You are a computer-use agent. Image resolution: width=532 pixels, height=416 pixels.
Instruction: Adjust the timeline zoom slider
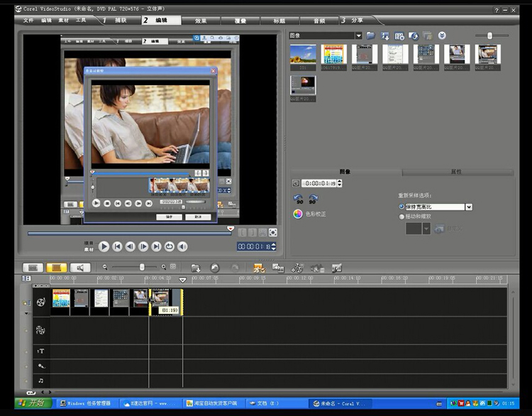[142, 267]
